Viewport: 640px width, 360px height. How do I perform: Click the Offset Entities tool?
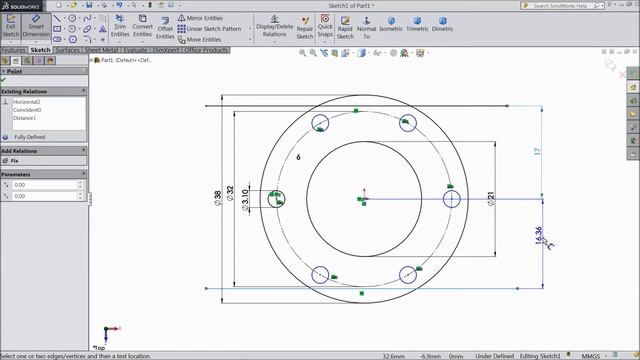coord(165,28)
